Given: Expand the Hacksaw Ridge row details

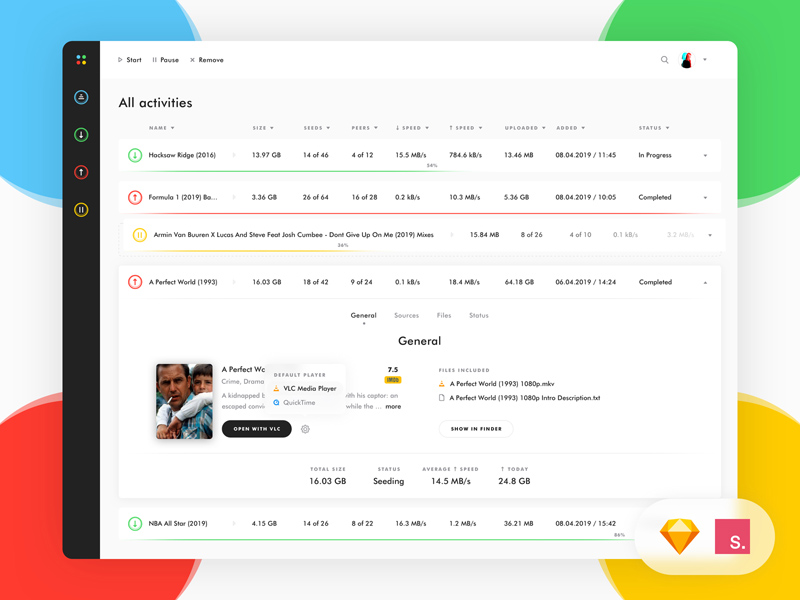Looking at the screenshot, I should (x=705, y=156).
